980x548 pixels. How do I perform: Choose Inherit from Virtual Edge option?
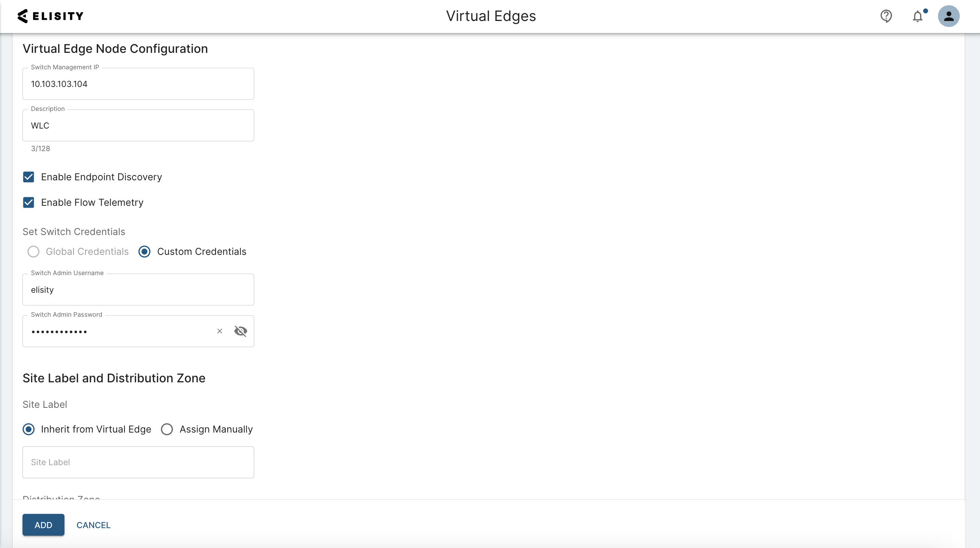[x=28, y=429]
